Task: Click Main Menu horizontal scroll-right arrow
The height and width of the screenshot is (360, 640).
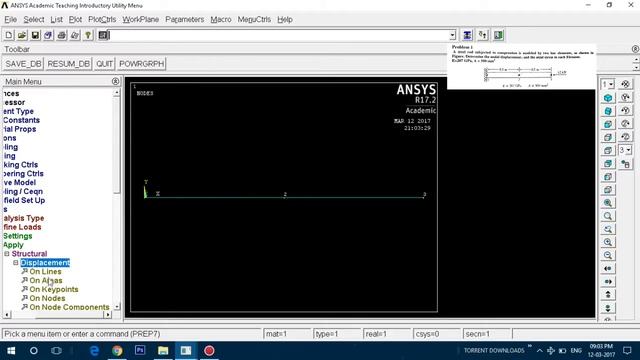Action: point(107,315)
